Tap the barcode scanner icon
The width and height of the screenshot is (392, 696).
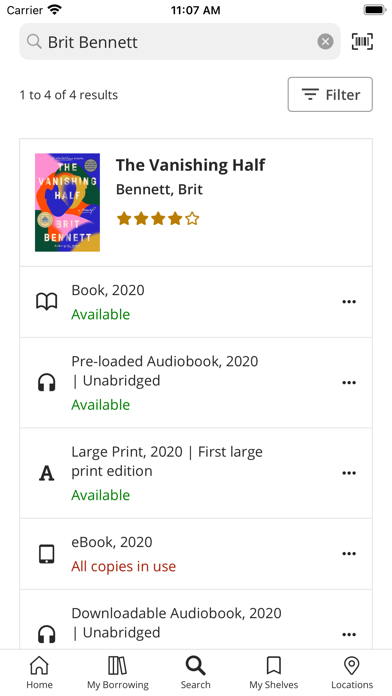tap(362, 42)
